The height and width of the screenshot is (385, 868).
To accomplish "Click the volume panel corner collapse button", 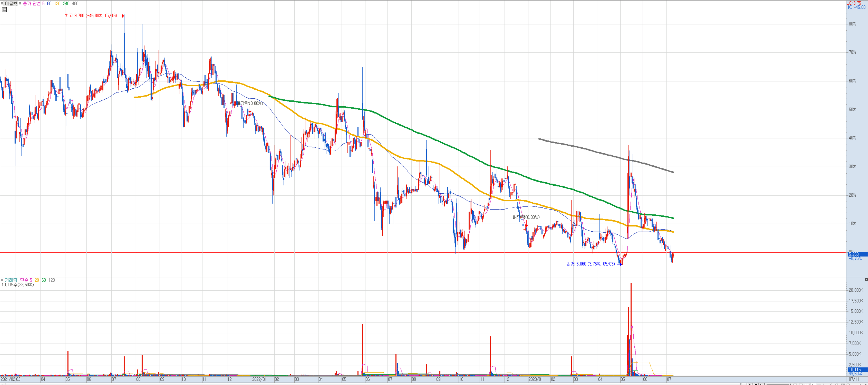I will click(x=866, y=280).
